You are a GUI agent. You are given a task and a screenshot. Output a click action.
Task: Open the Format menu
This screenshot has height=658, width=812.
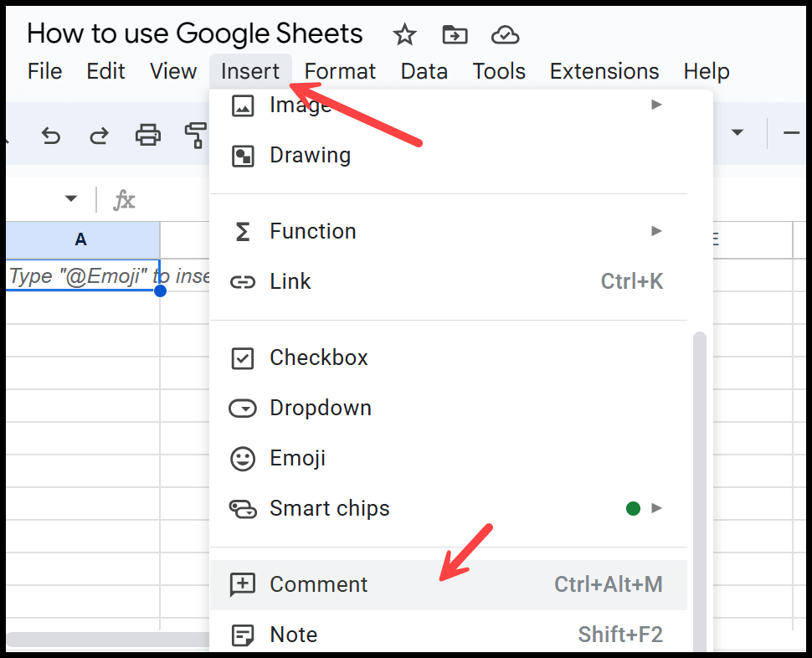click(340, 71)
